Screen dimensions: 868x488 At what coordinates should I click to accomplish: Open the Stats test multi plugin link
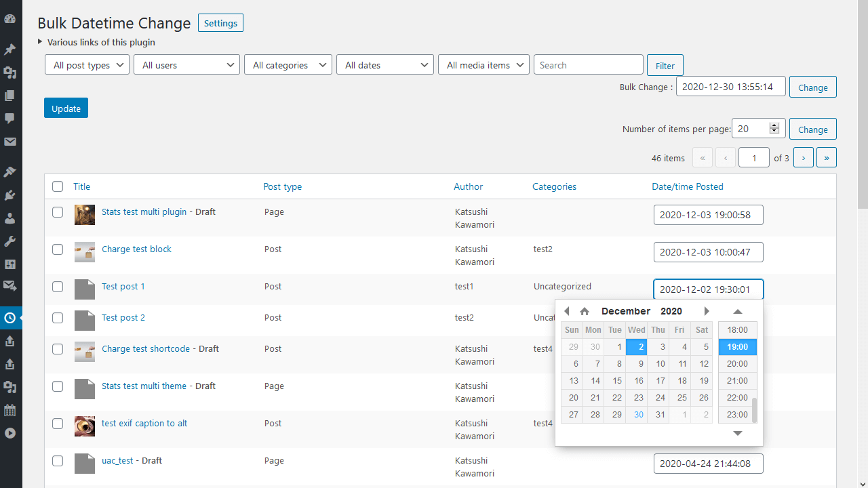pos(144,212)
